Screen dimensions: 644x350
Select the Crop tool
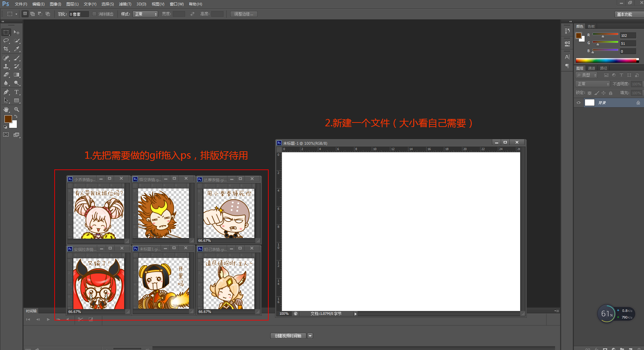[6, 49]
